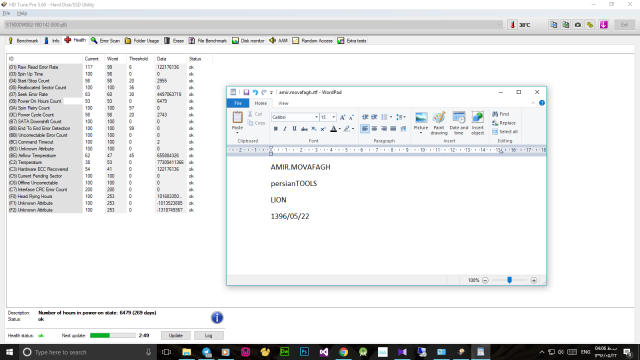Image resolution: width=640 pixels, height=360 pixels.
Task: Switch to the Erase tab
Action: (x=174, y=41)
